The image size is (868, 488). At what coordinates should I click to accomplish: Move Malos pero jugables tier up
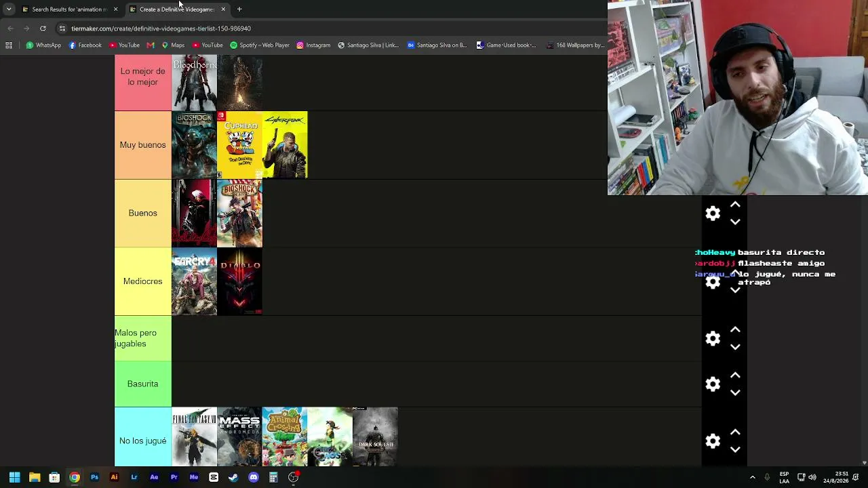pos(735,329)
